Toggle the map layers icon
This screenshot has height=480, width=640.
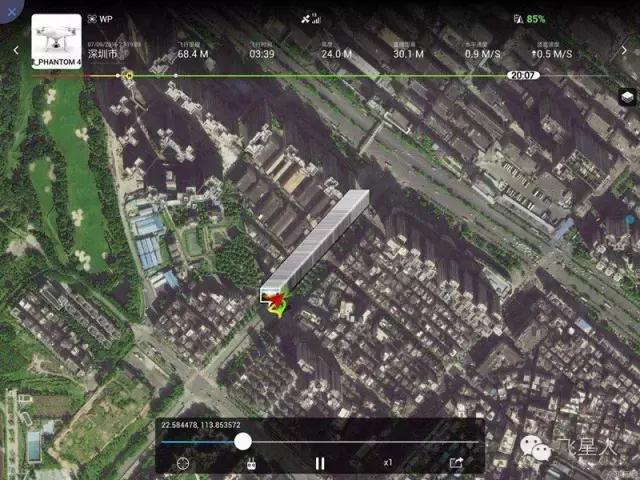pos(627,97)
